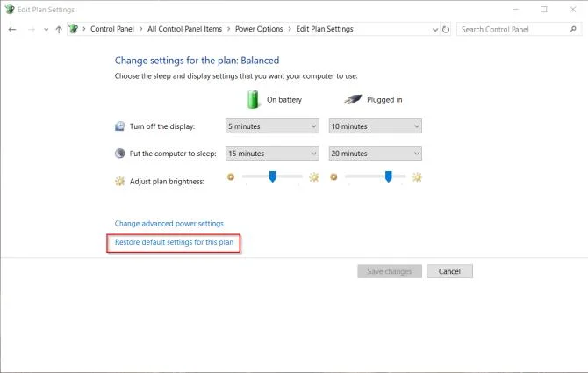Click the search magnifier icon

572,29
